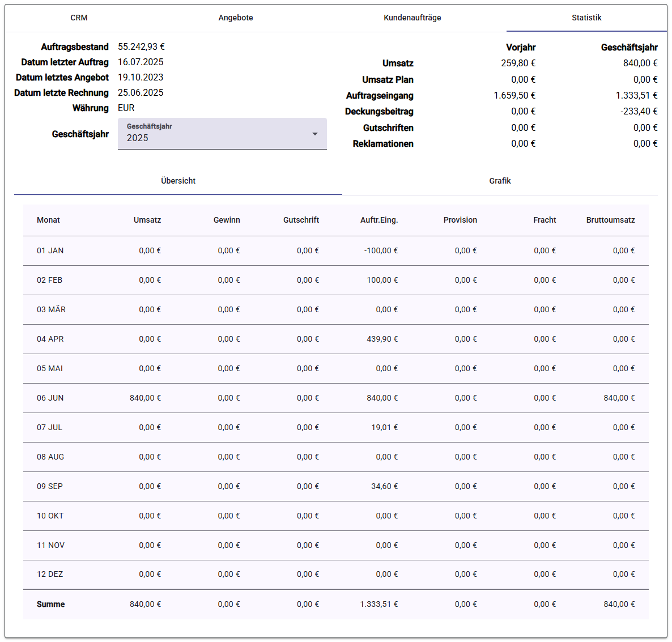The height and width of the screenshot is (642, 672).
Task: Select the 12 DEZ table row
Action: [335, 574]
